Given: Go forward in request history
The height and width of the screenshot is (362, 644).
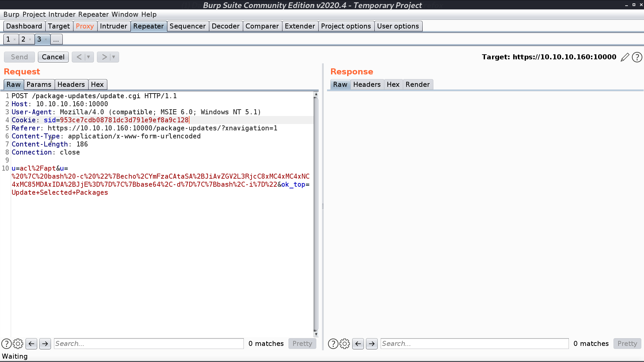Looking at the screenshot, I should (104, 57).
